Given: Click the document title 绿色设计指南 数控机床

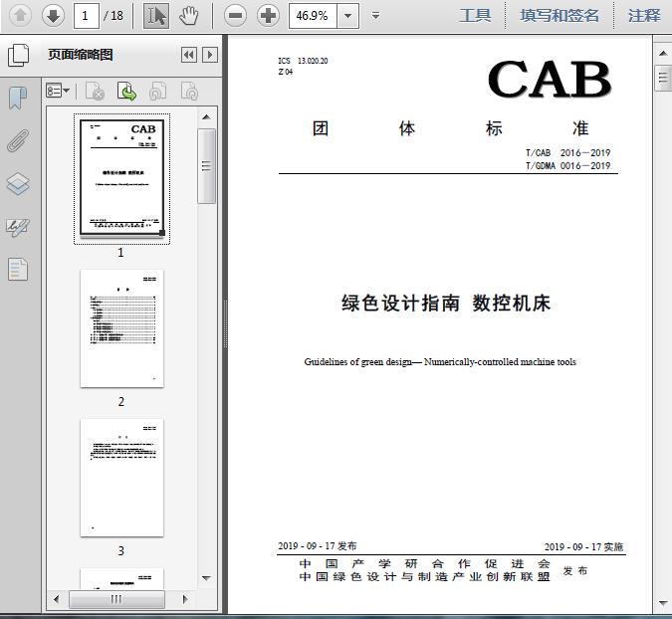Looking at the screenshot, I should [x=446, y=304].
